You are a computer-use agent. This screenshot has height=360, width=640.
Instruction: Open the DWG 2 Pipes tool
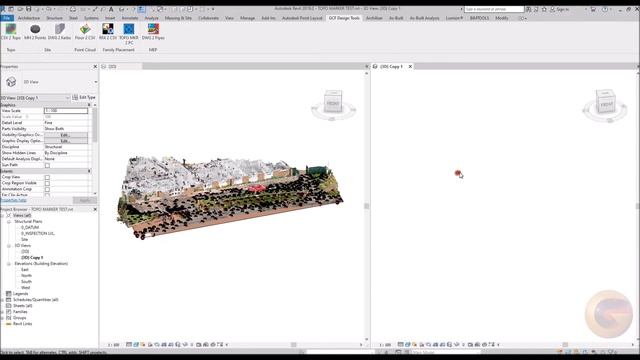153,31
